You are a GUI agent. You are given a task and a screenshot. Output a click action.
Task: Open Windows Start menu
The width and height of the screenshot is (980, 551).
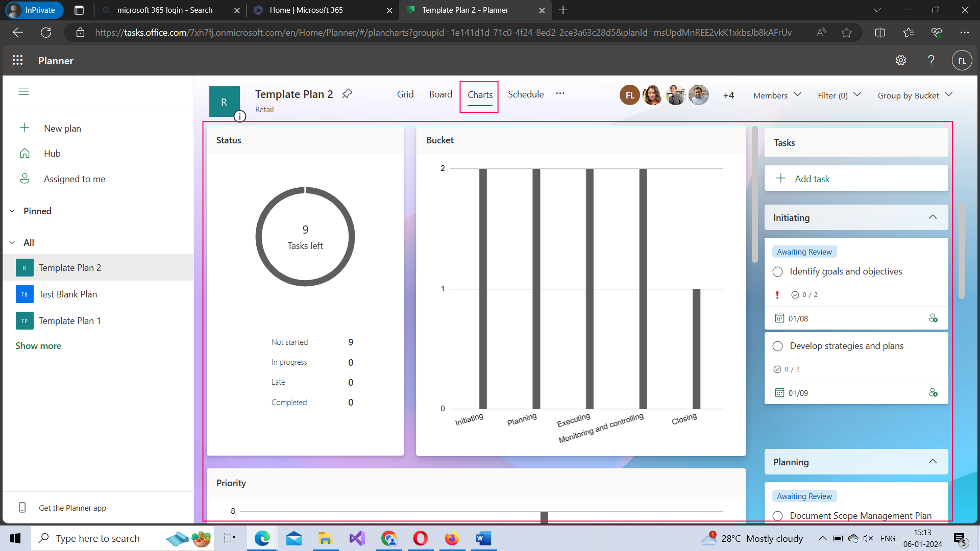(x=15, y=538)
